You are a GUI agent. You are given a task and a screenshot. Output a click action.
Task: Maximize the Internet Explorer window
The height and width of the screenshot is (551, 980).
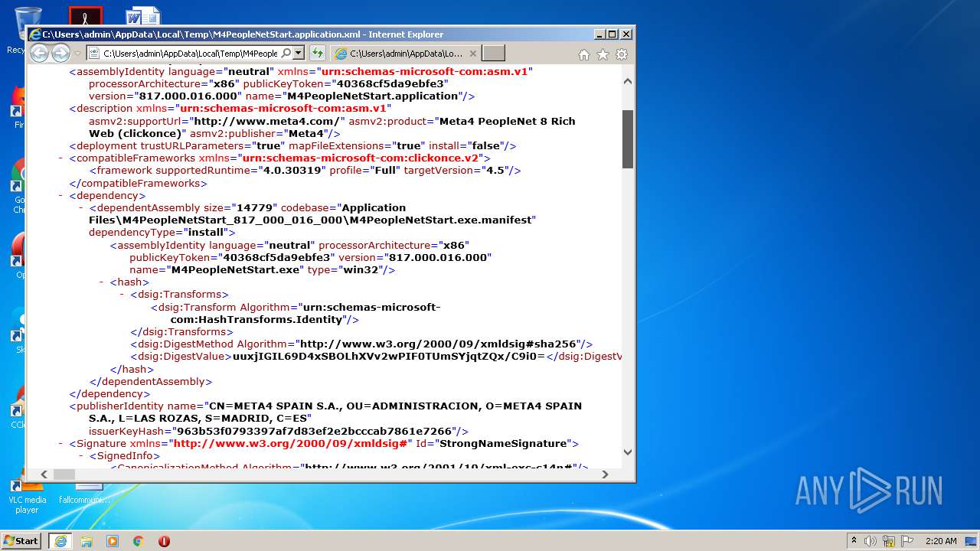coord(612,34)
